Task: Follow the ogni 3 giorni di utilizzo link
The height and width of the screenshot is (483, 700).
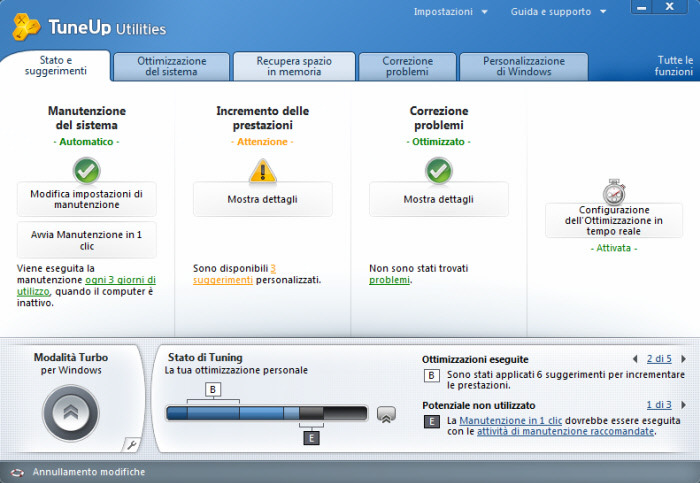Action: (86, 286)
